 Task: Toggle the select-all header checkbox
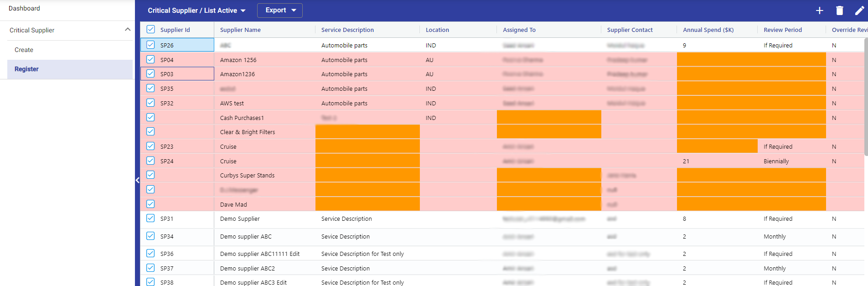pyautogui.click(x=150, y=30)
